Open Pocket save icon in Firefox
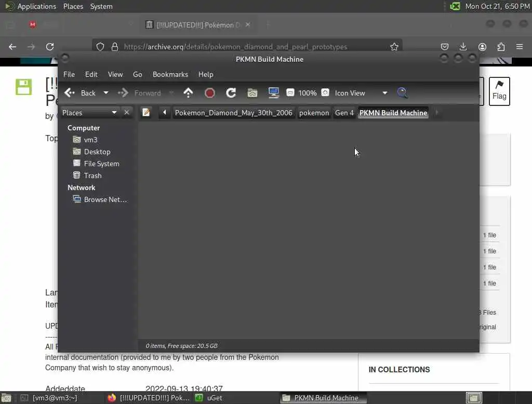This screenshot has height=404, width=532. (445, 47)
